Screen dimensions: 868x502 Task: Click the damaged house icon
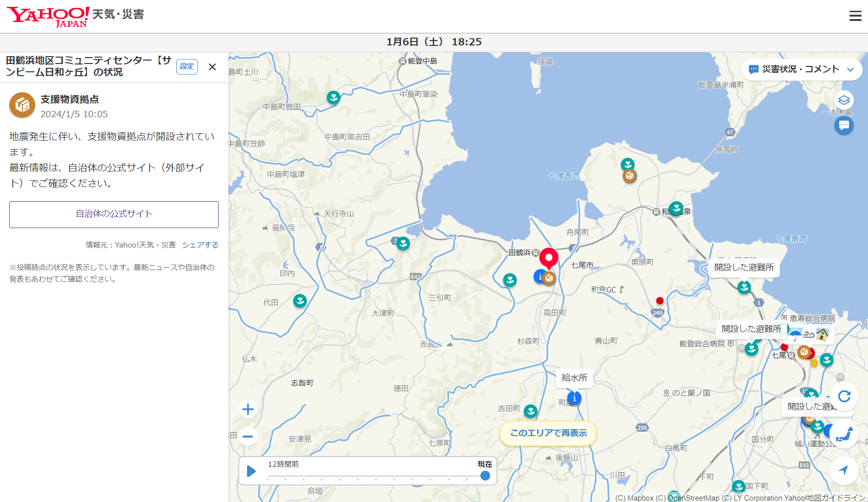pos(823,335)
